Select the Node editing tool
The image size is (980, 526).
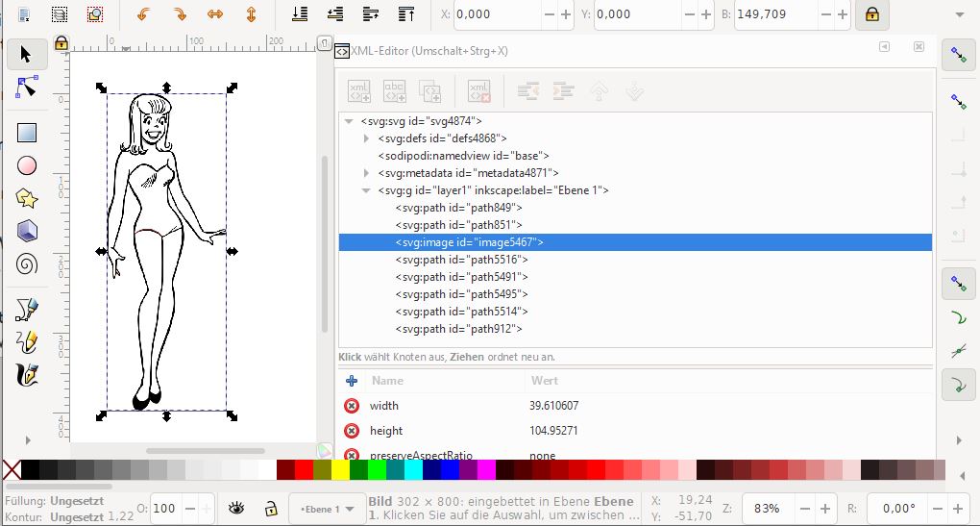click(27, 88)
